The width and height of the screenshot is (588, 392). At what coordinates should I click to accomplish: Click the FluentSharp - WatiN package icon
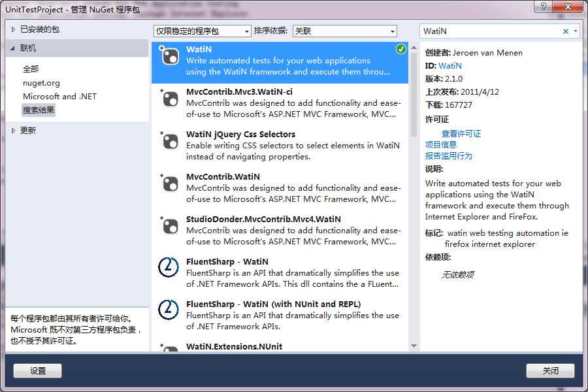[x=169, y=267]
